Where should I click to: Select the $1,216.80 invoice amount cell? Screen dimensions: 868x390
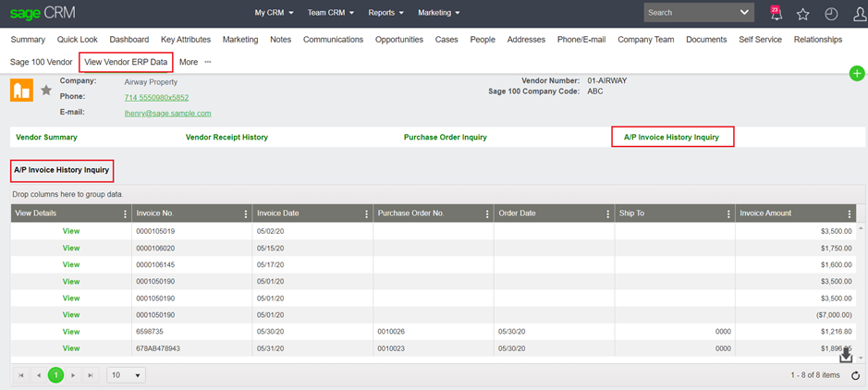[796, 332]
